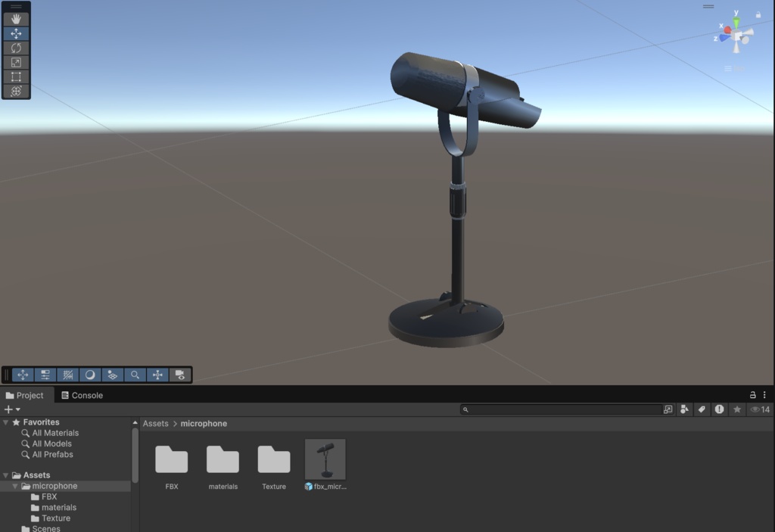
Task: Toggle orientation gizmo overlay button
Action: click(157, 375)
